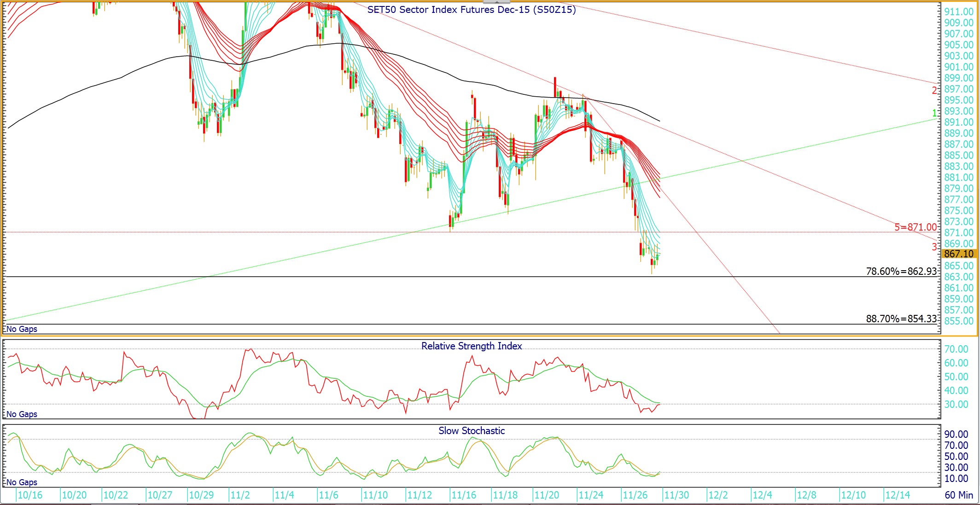Select the Slow Stochastic panel title

point(471,431)
